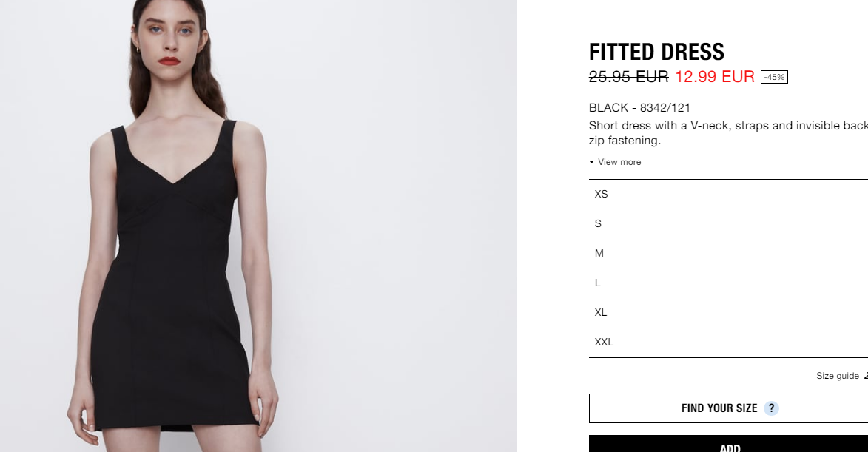The height and width of the screenshot is (452, 868).
Task: Open the Size guide link
Action: point(838,376)
